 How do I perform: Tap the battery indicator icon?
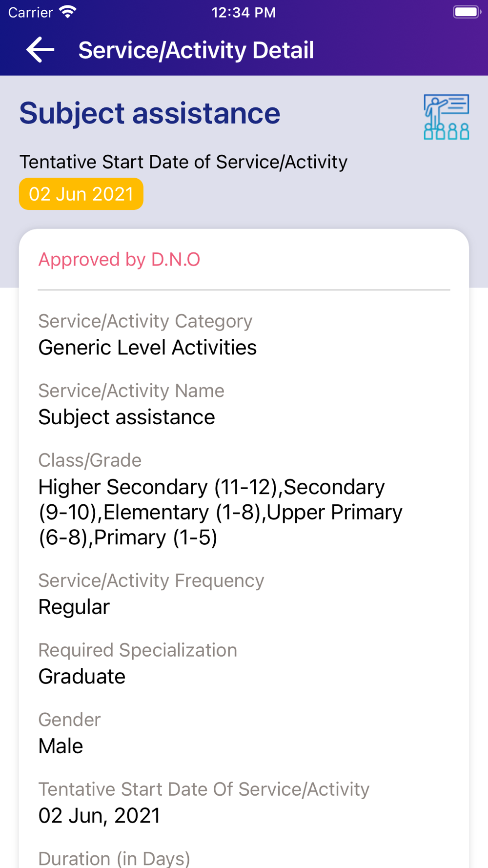466,12
